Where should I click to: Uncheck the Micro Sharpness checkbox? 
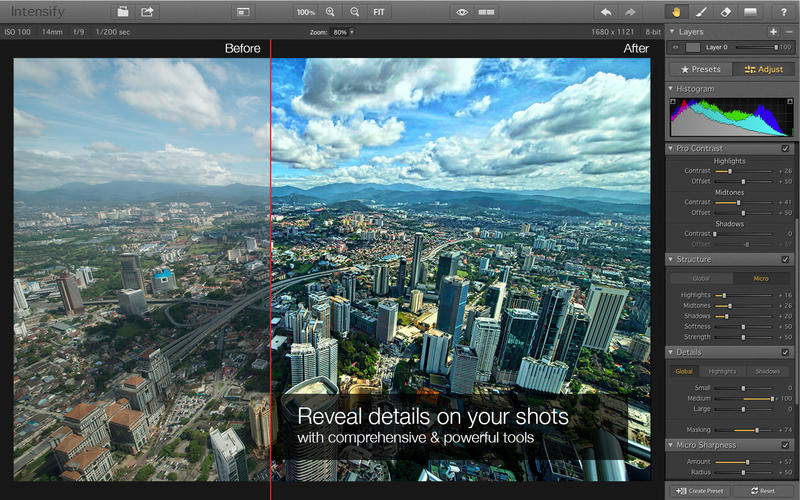[785, 445]
